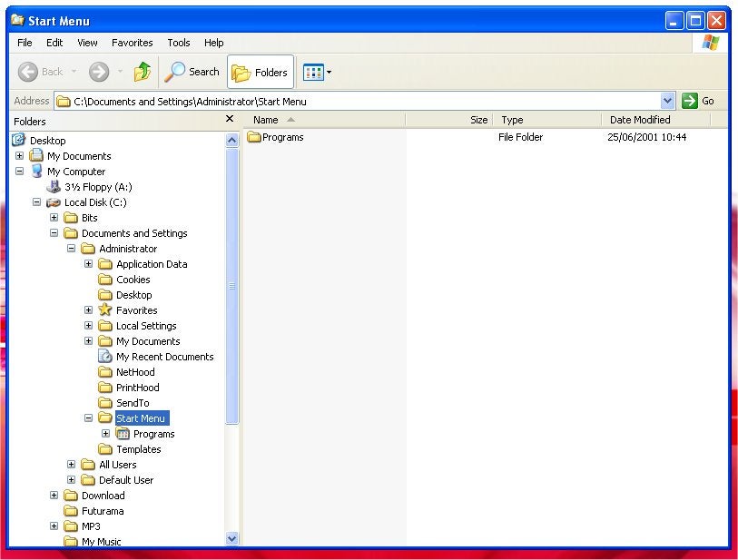738x560 pixels.
Task: Expand the Favorites folder node
Action: (88, 310)
